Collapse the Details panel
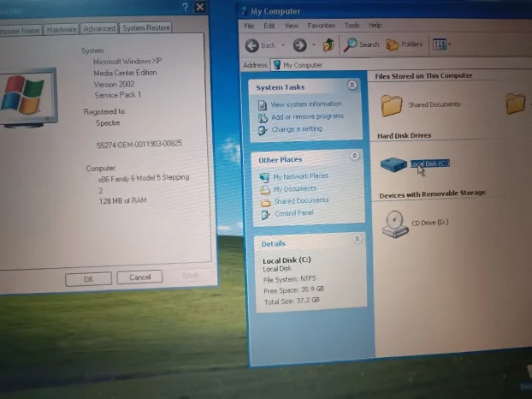Viewport: 532px width, 399px height. point(357,239)
